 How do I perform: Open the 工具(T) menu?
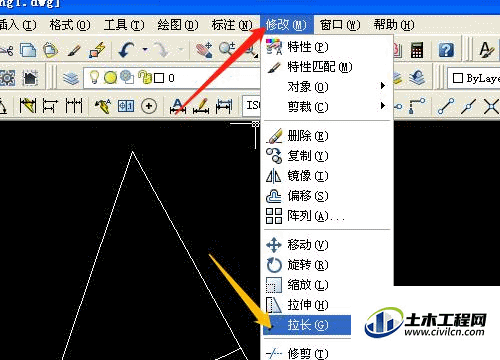pos(124,25)
